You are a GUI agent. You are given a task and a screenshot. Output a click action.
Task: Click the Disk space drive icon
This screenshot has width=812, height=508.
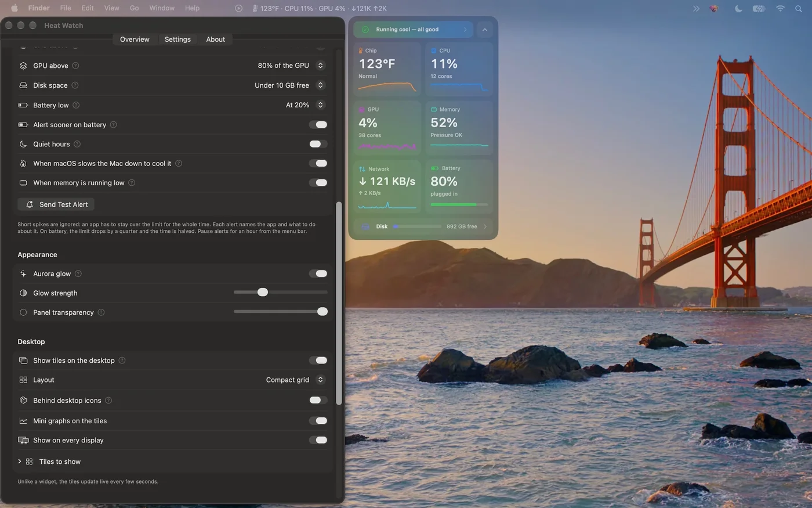[x=23, y=85]
